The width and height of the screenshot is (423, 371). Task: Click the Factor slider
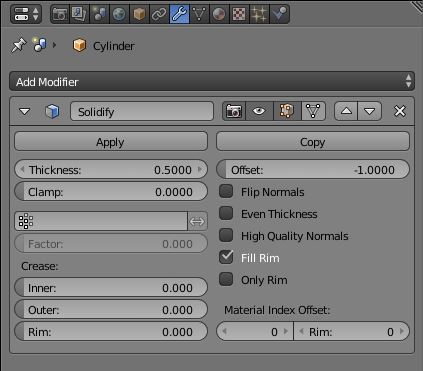111,243
